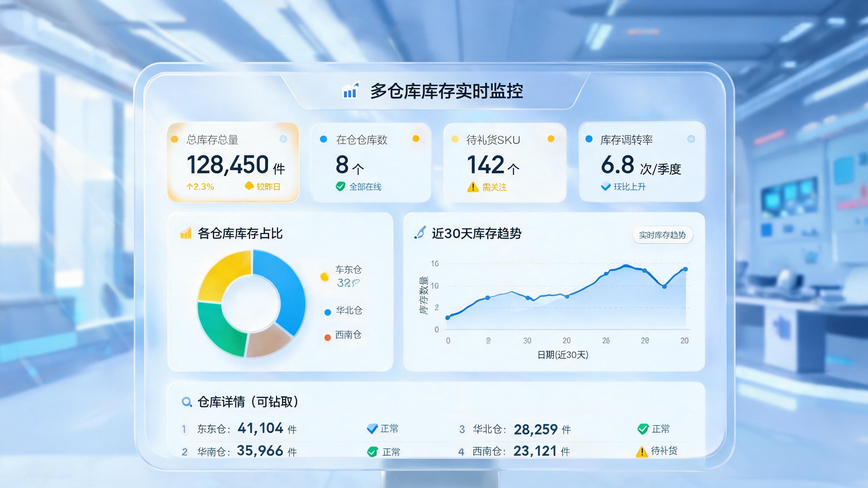Click the blue check icon in the 东东仓 row
The width and height of the screenshot is (868, 488).
[372, 429]
